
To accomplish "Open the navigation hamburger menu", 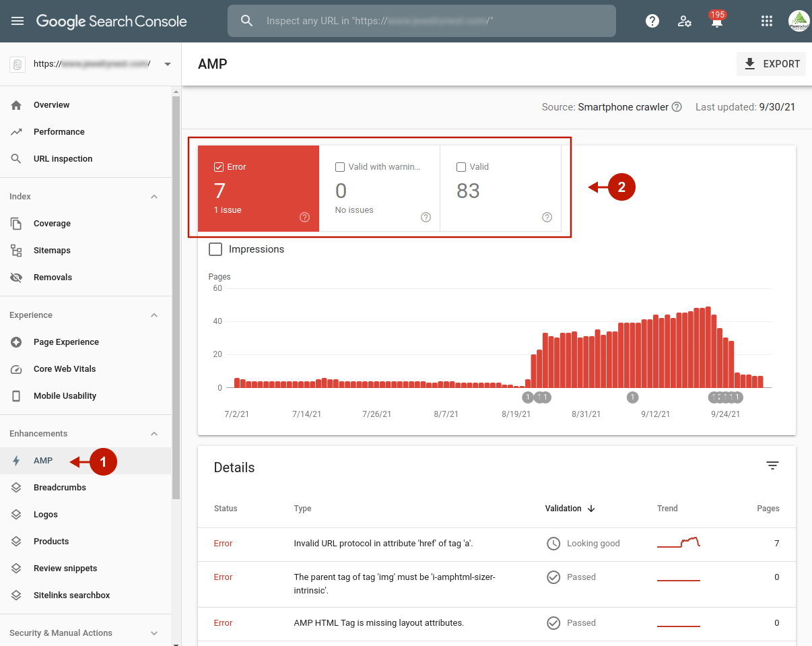I will (18, 21).
